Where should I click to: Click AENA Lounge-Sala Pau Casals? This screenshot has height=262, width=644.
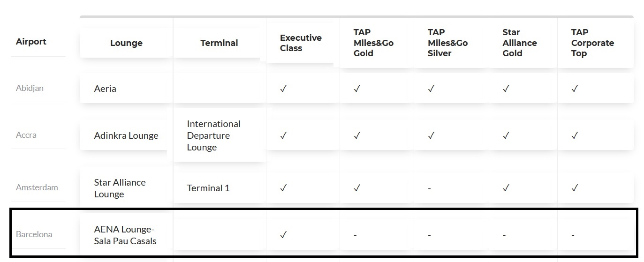coord(125,235)
